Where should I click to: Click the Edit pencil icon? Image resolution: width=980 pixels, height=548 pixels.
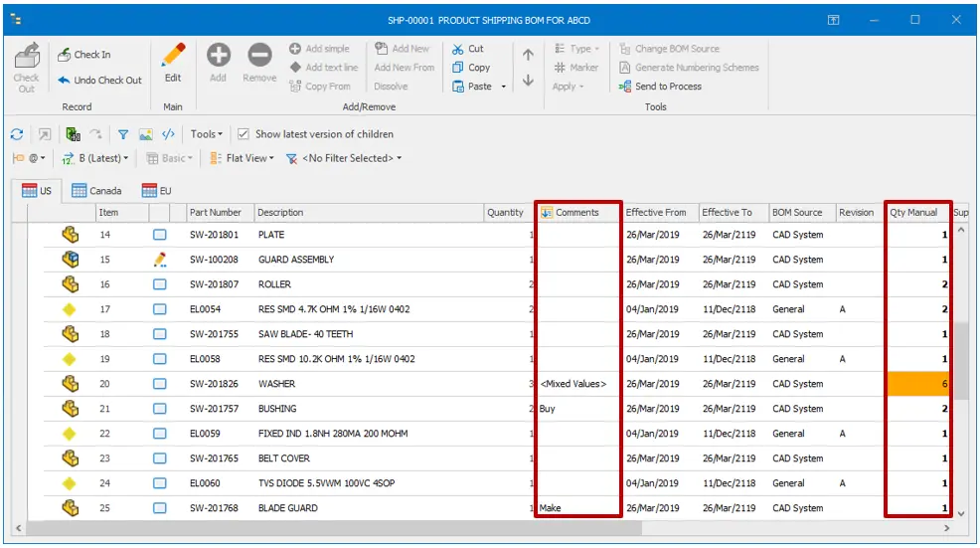(x=173, y=56)
